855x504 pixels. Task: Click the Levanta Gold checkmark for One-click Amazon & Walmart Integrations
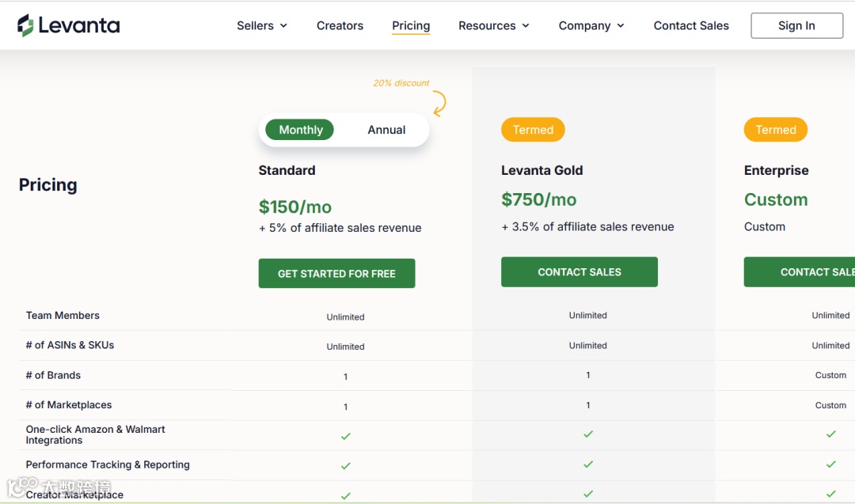[x=588, y=434]
